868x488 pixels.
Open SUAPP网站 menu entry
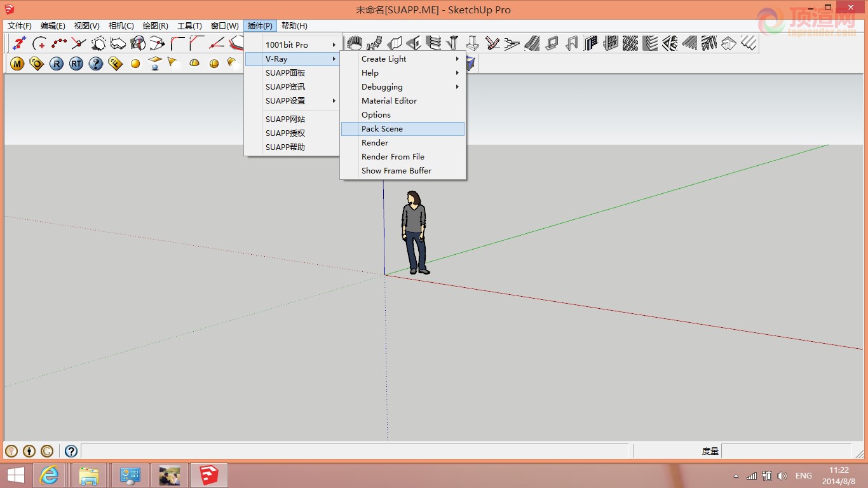coord(292,119)
